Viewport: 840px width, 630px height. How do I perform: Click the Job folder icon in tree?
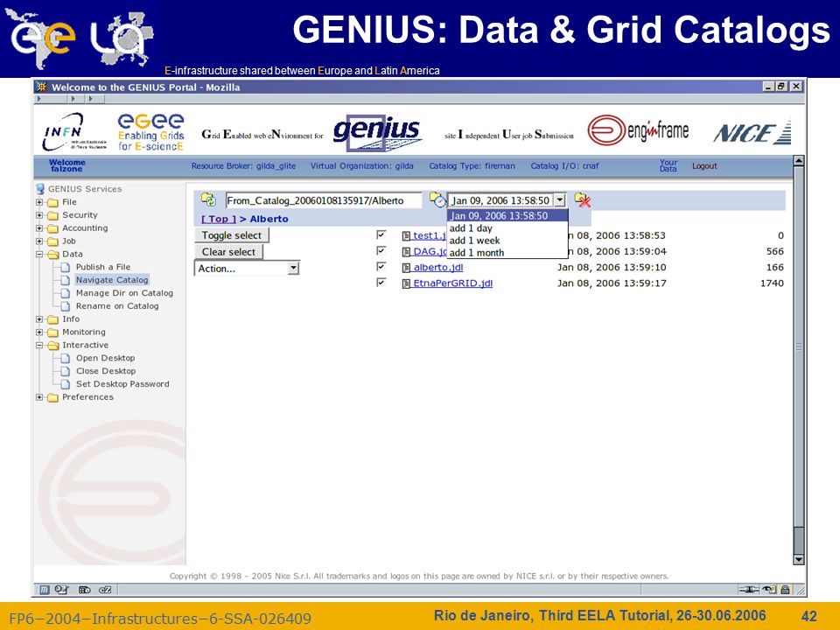click(52, 241)
